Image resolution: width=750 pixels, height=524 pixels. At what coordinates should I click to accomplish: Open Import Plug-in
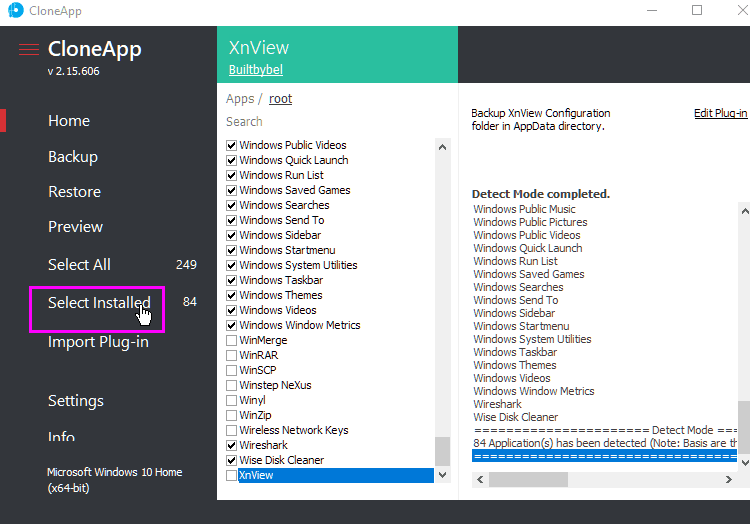click(98, 342)
